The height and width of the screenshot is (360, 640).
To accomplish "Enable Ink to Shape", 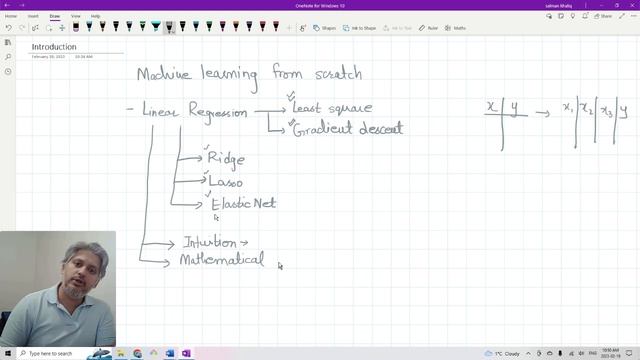I will (359, 28).
